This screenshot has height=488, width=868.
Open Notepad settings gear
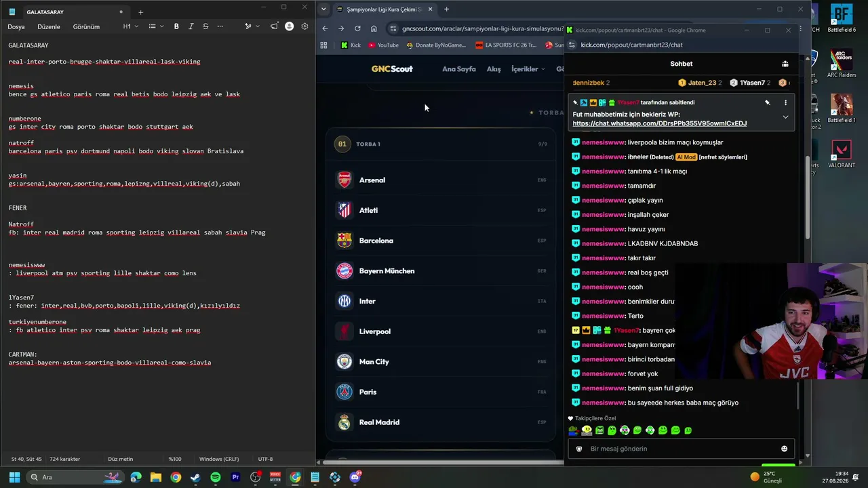[304, 26]
